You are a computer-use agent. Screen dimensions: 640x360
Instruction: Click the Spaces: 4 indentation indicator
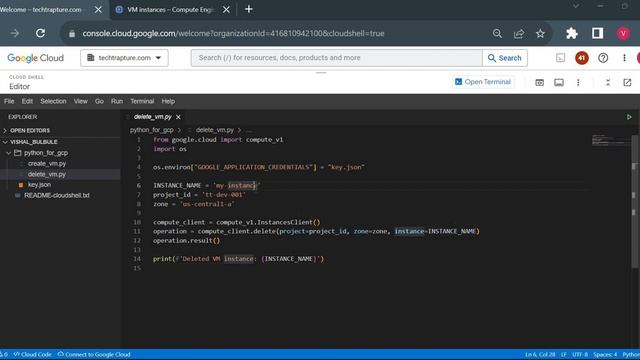tap(605, 355)
